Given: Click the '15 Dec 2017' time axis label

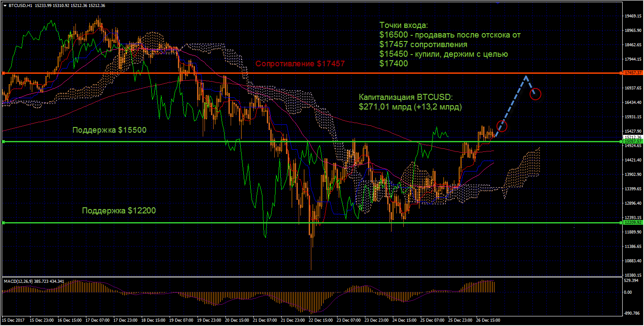Looking at the screenshot, I should tap(13, 320).
